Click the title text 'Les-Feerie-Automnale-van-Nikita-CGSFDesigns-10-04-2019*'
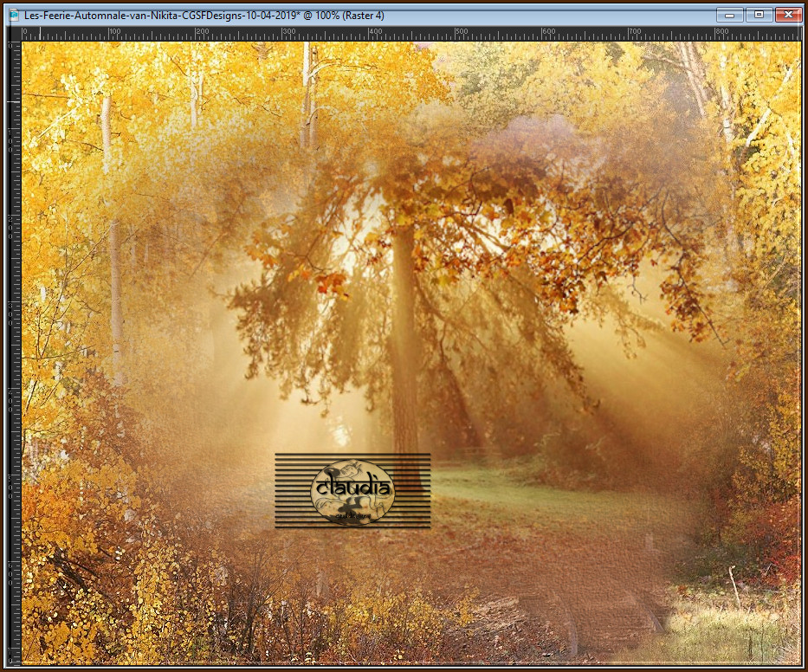The height and width of the screenshot is (672, 808). click(162, 16)
